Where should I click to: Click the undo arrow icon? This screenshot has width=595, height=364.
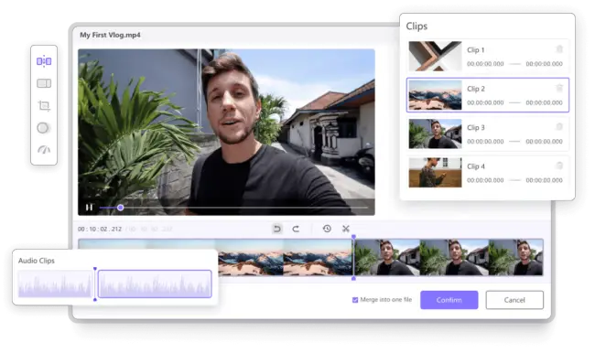(x=277, y=229)
